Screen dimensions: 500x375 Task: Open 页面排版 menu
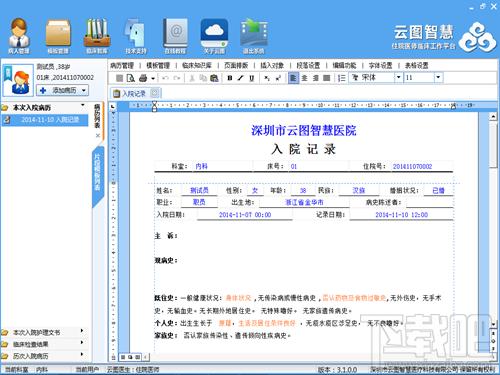point(236,65)
